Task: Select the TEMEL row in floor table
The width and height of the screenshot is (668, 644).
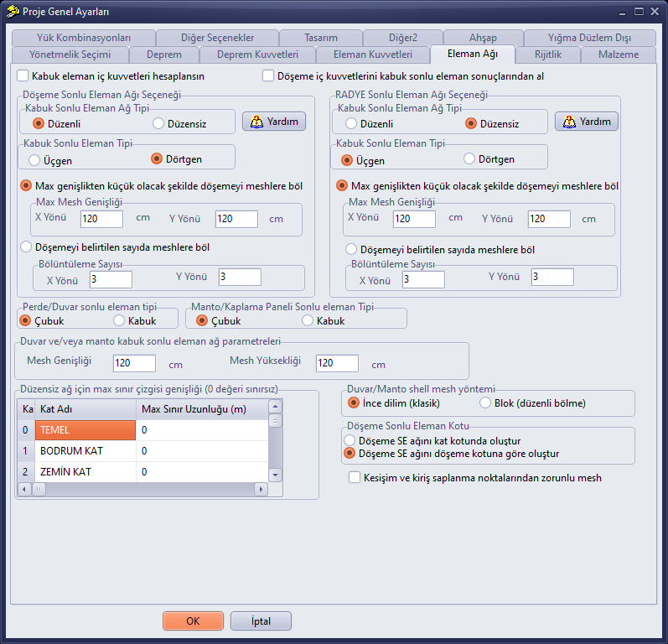Action: tap(143, 430)
